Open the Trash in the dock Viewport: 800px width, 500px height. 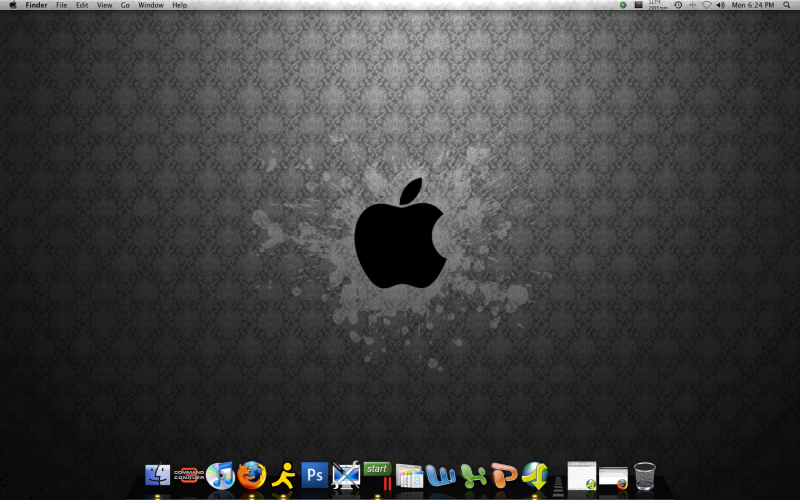[645, 476]
